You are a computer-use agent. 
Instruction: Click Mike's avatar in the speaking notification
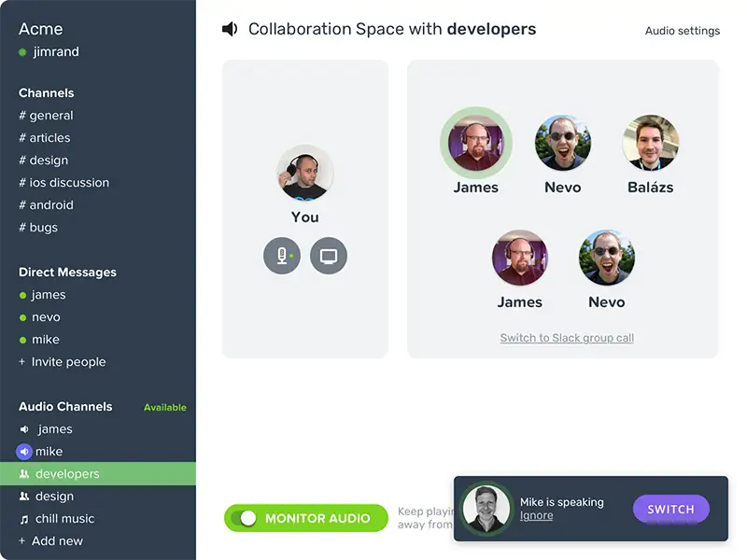pos(486,510)
